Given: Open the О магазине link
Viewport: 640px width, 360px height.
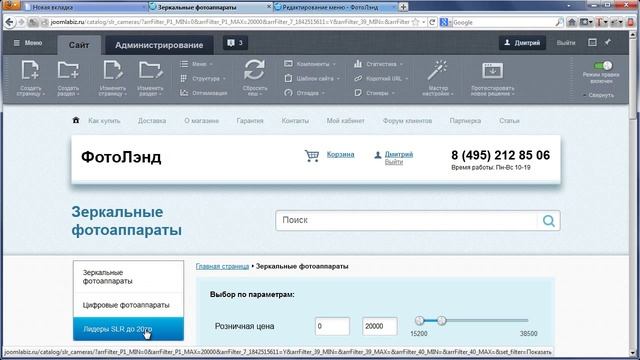Looking at the screenshot, I should pos(201,121).
